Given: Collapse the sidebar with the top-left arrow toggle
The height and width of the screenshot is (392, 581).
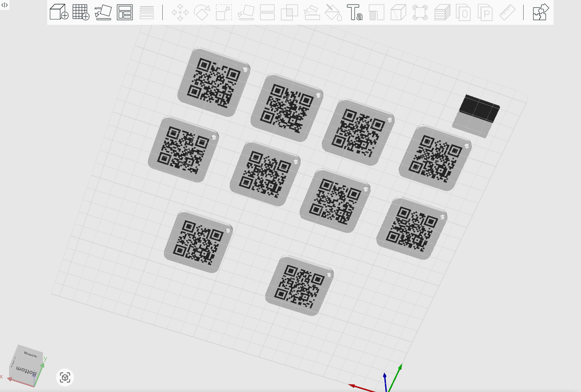Looking at the screenshot, I should pos(5,5).
